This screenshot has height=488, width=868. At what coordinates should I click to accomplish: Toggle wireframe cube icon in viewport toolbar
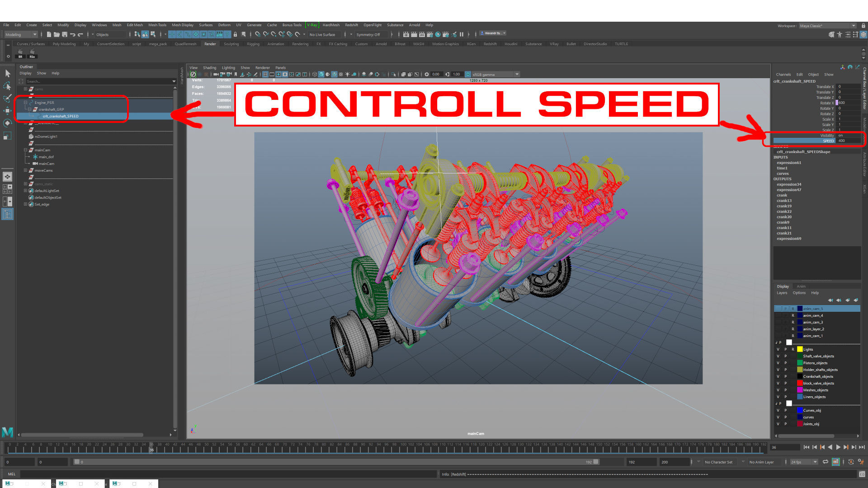(x=315, y=75)
